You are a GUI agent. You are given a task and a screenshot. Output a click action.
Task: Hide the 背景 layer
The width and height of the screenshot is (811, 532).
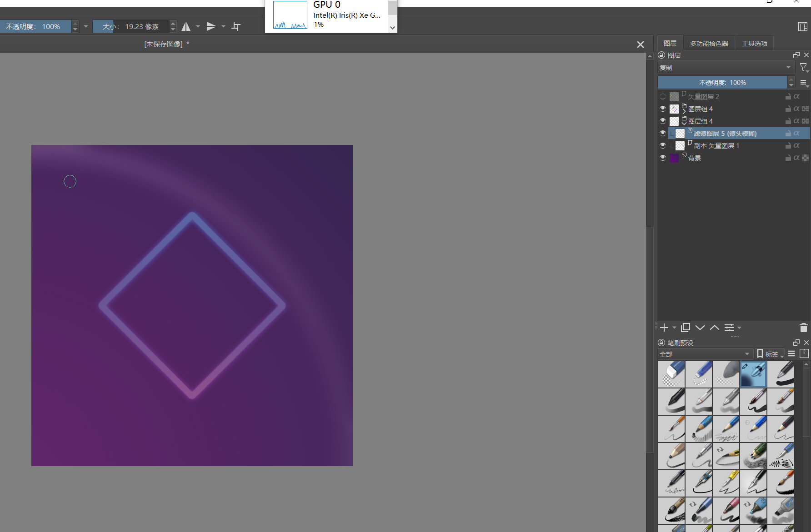(x=663, y=158)
